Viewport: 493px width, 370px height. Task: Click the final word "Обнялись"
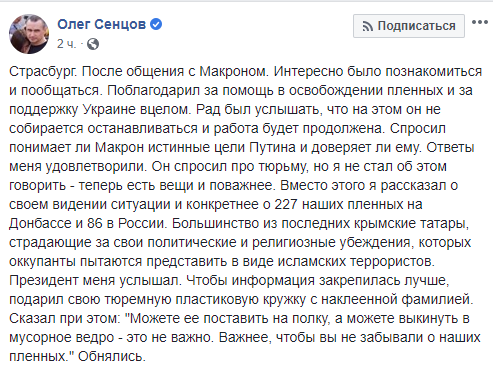110,357
